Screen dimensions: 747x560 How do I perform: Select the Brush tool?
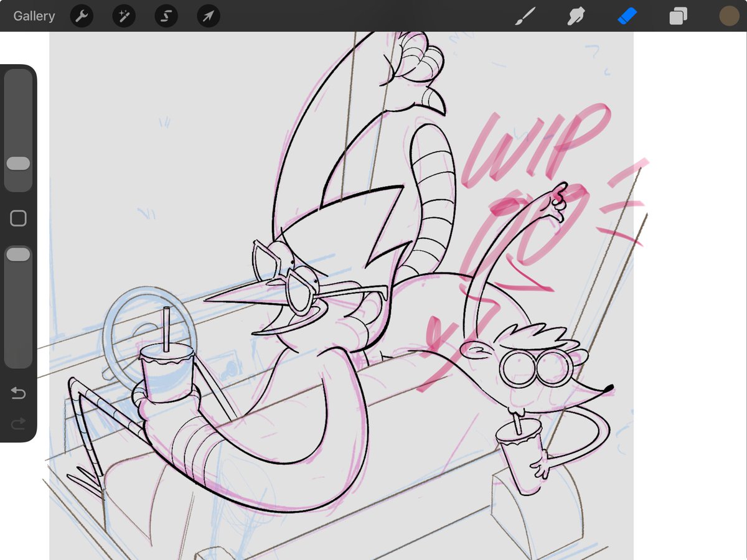click(x=525, y=16)
